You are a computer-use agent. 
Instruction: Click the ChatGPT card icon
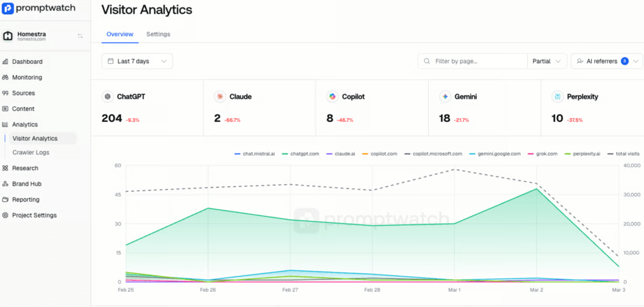click(x=108, y=97)
